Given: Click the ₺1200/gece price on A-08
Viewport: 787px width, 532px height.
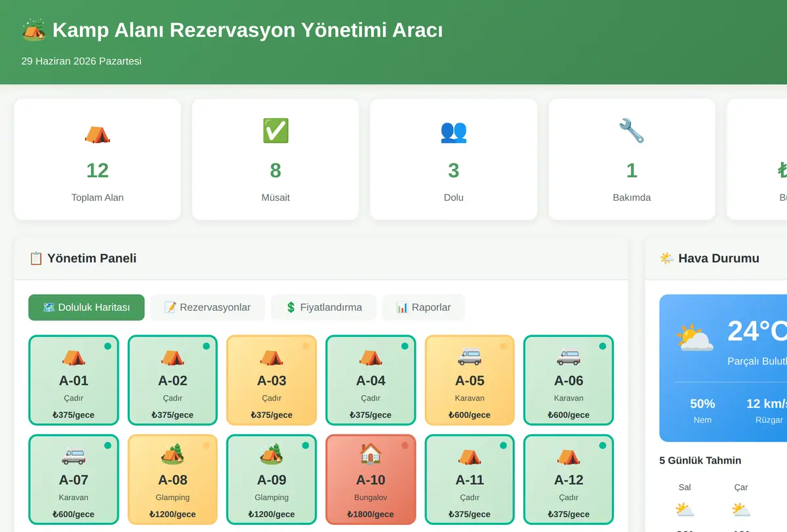Looking at the screenshot, I should (x=172, y=514).
